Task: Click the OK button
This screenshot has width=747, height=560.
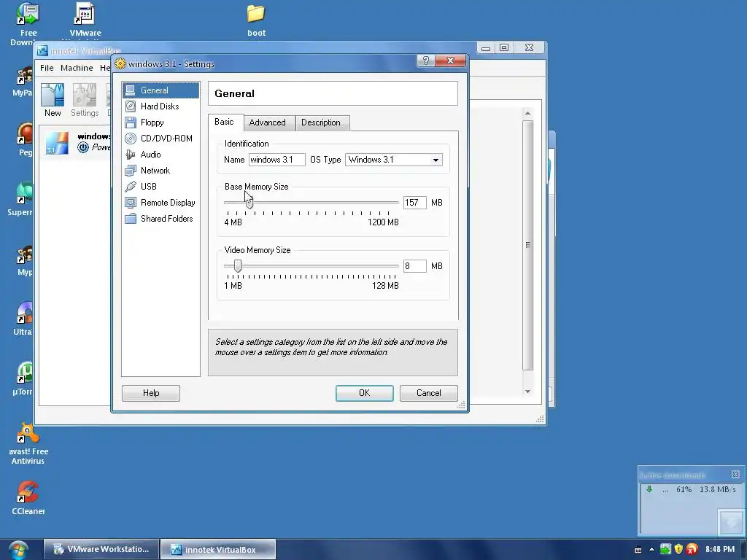Action: coord(365,393)
